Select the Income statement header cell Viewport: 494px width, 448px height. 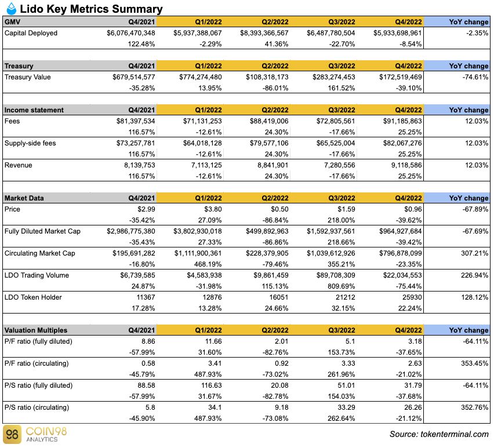34,110
